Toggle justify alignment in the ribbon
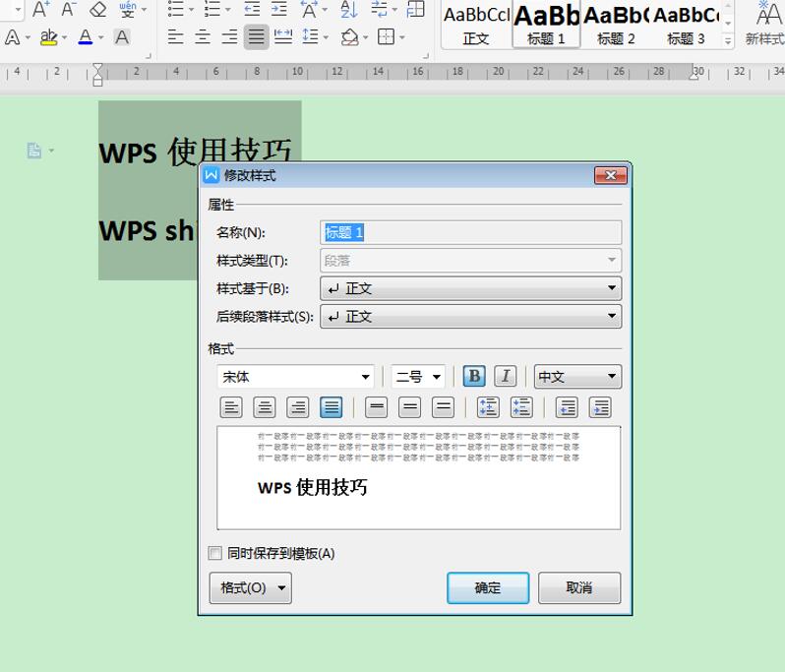 257,37
